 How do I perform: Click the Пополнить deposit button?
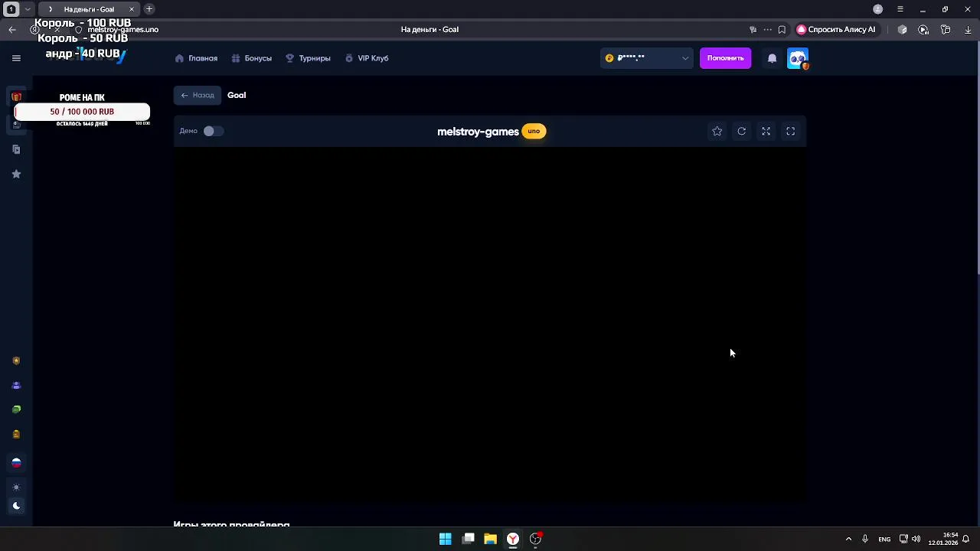(725, 58)
